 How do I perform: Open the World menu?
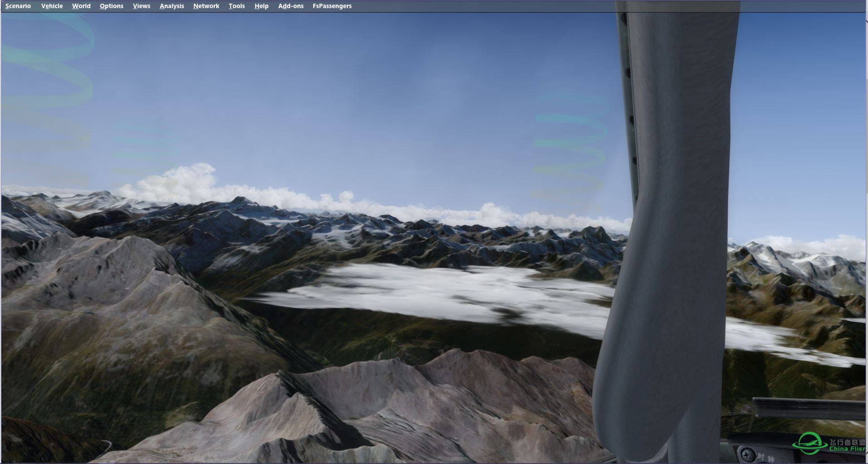81,6
